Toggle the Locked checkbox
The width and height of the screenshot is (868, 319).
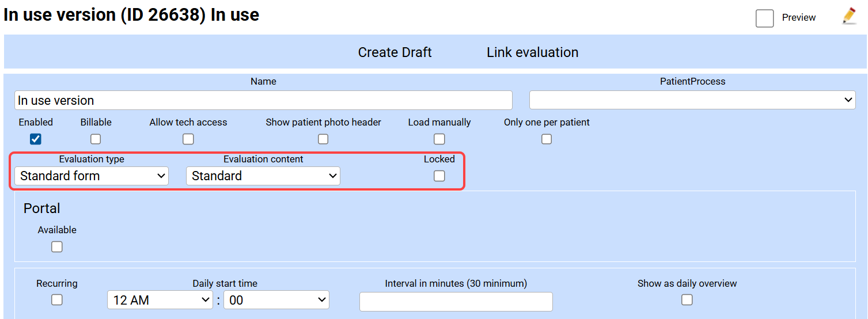439,176
